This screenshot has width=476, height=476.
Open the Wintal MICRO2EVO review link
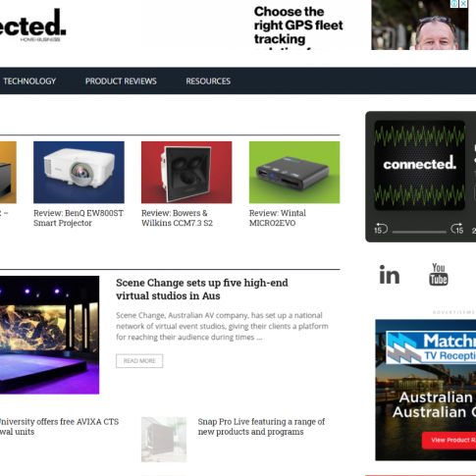pos(278,218)
